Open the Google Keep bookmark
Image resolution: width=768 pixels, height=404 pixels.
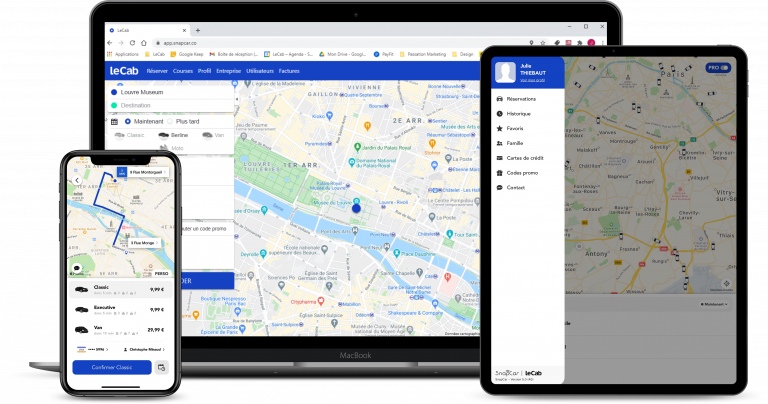click(187, 54)
